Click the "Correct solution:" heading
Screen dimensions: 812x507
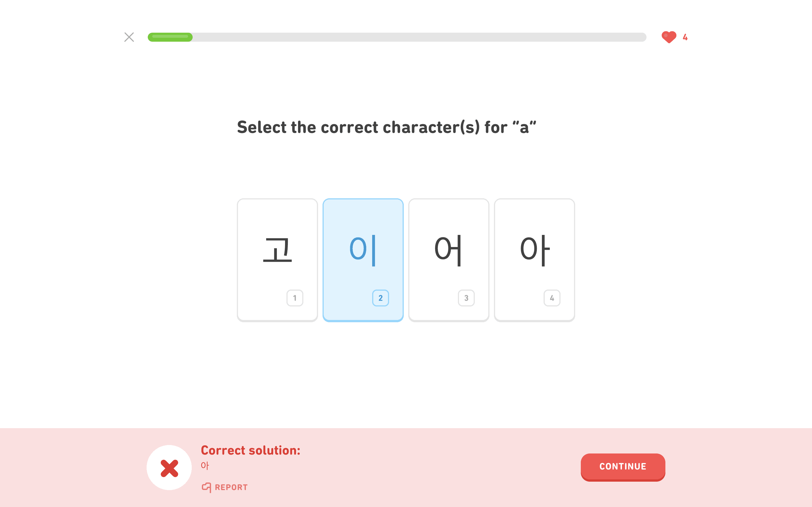coord(250,450)
